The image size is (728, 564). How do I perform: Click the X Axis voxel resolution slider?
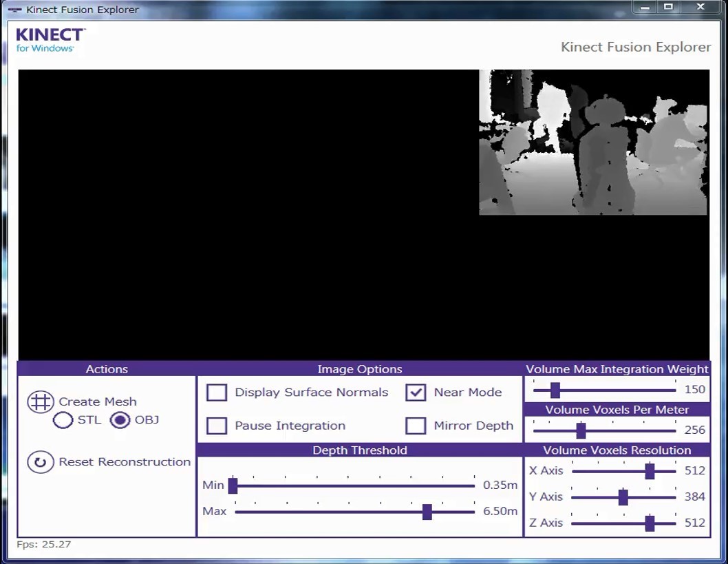click(x=649, y=471)
